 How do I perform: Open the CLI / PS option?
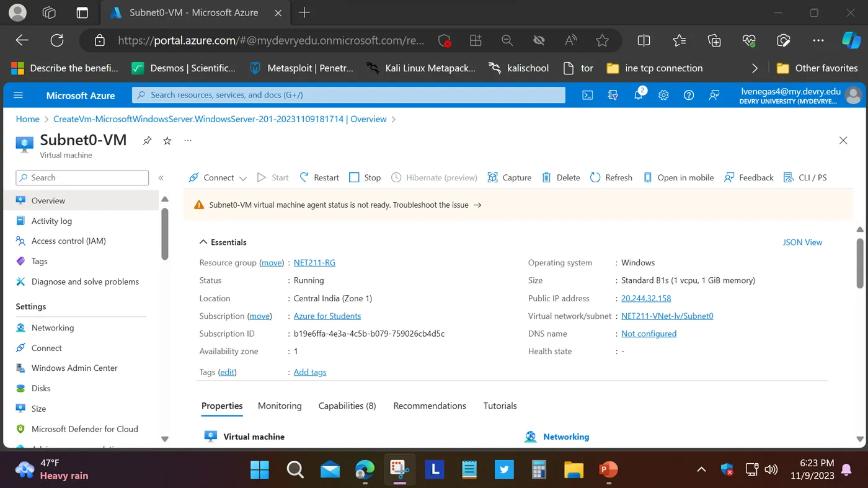[805, 177]
